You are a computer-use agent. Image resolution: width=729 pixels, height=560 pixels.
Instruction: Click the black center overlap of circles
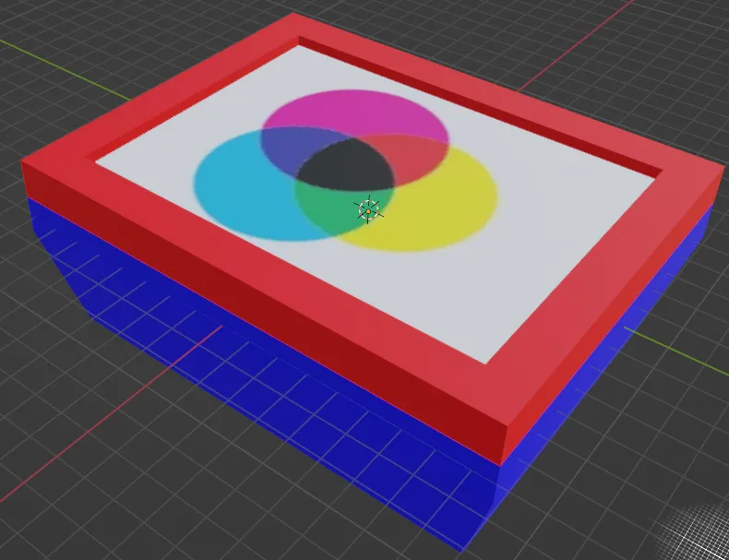click(x=346, y=165)
